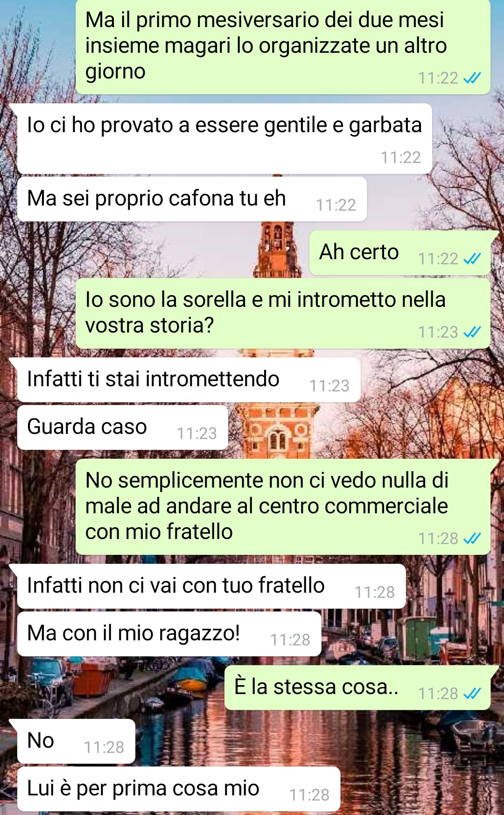
Task: Tap the short 'No' received message
Action: pos(76,741)
